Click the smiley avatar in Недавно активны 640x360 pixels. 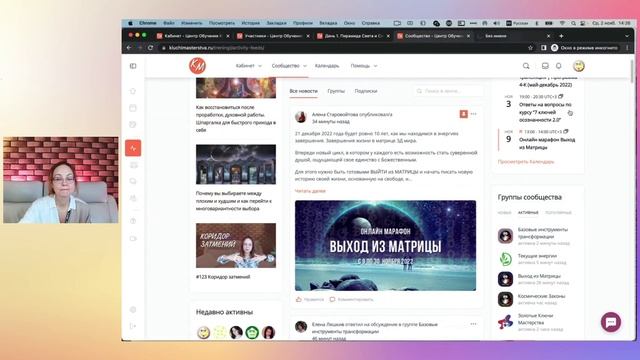point(204,333)
